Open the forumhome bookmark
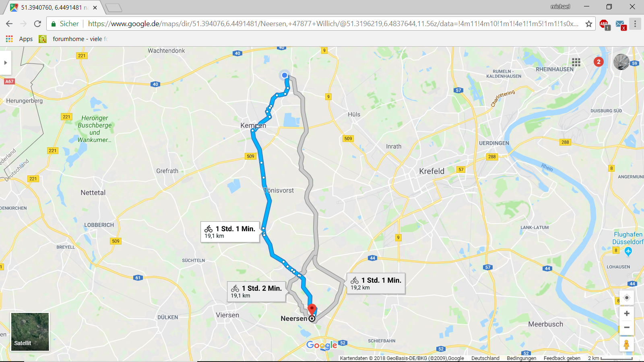Image resolution: width=644 pixels, height=362 pixels. point(73,39)
